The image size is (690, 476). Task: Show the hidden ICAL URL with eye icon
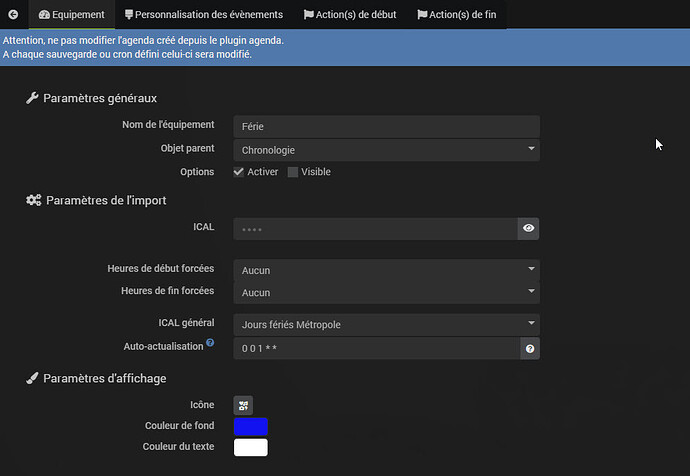point(529,228)
